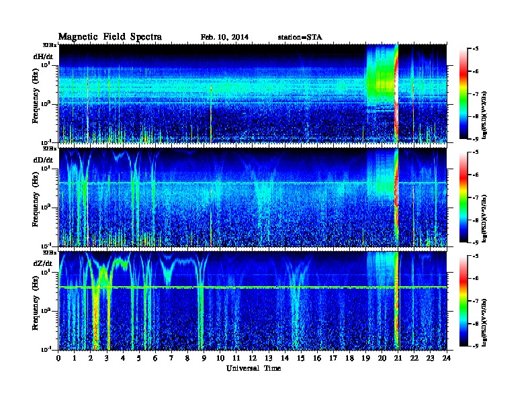Click hour tick label 7 on the time axis

coord(172,358)
